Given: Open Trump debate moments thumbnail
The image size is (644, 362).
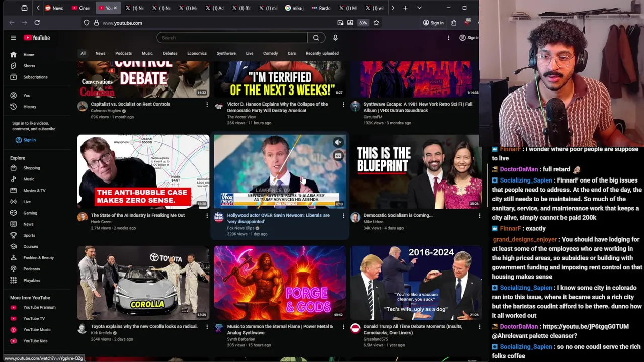Looking at the screenshot, I should [x=416, y=283].
